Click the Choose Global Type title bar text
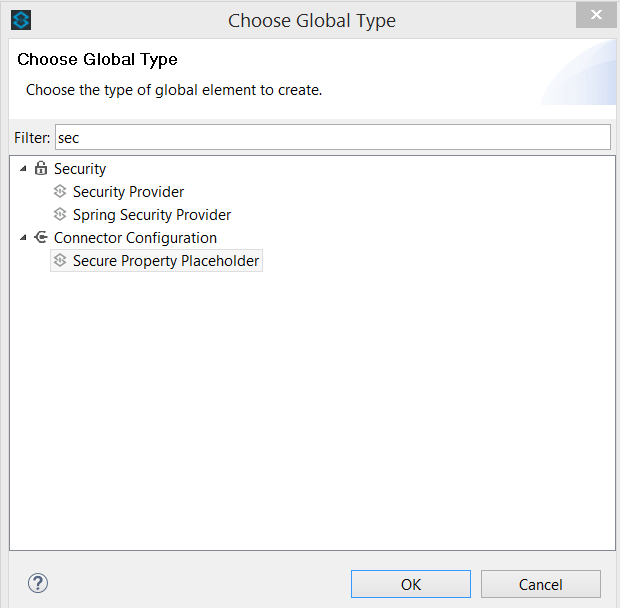The image size is (620, 608). coord(311,20)
